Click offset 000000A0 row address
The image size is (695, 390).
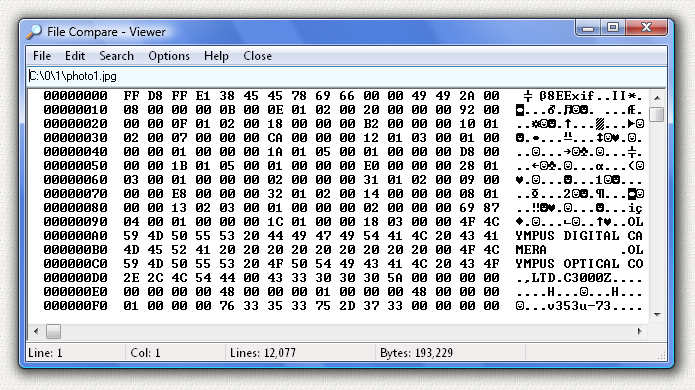(x=75, y=236)
